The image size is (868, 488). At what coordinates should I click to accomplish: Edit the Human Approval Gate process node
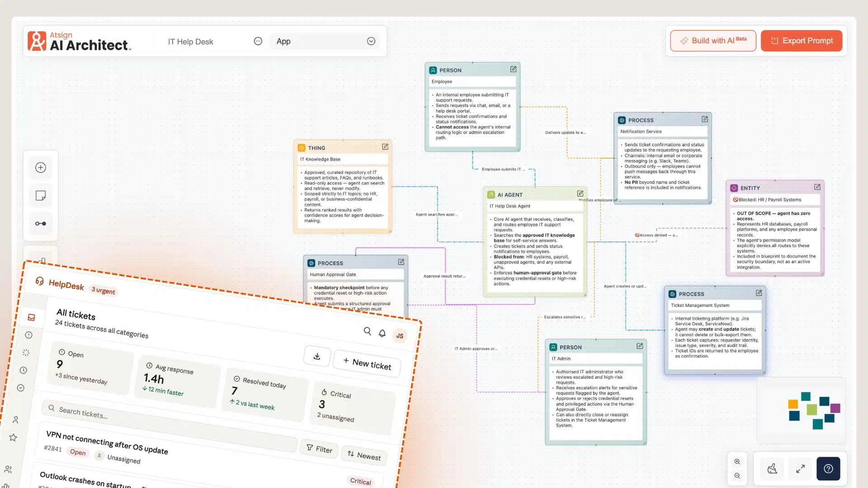pos(401,262)
